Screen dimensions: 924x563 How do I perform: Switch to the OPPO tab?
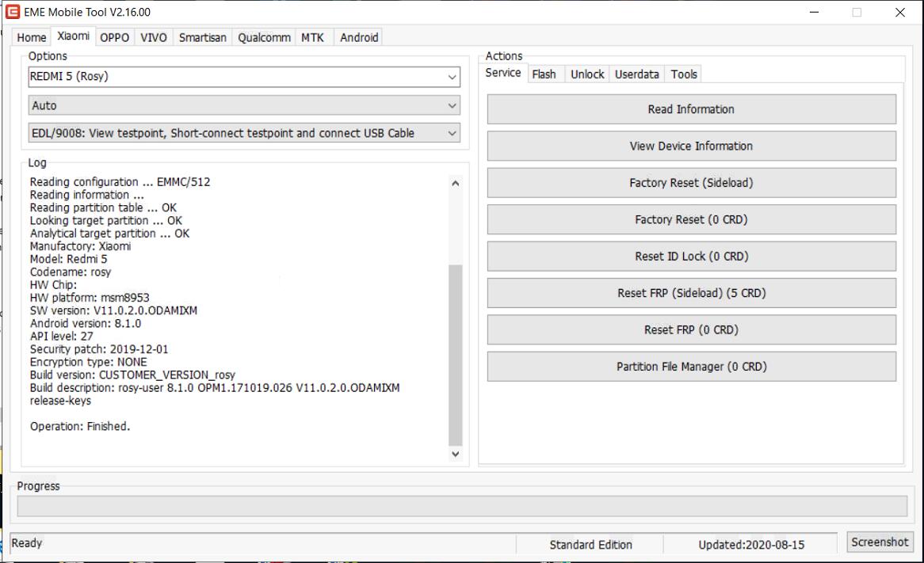[x=115, y=37]
